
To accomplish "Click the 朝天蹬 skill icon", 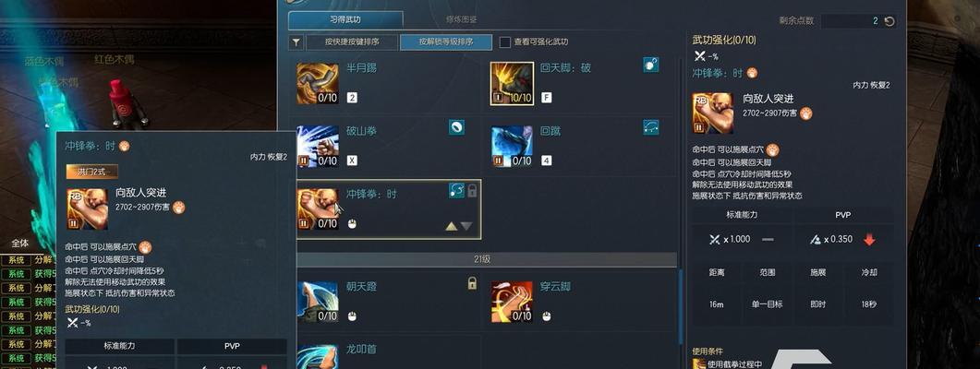I will pos(318,303).
